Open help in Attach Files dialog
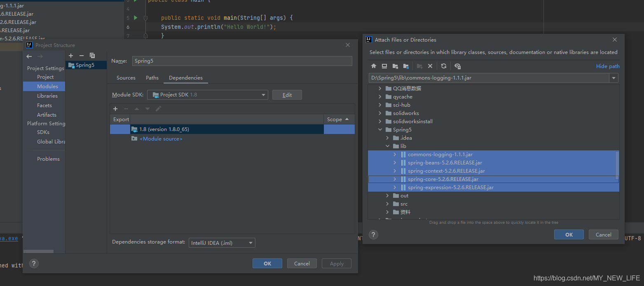This screenshot has height=286, width=644. click(373, 235)
